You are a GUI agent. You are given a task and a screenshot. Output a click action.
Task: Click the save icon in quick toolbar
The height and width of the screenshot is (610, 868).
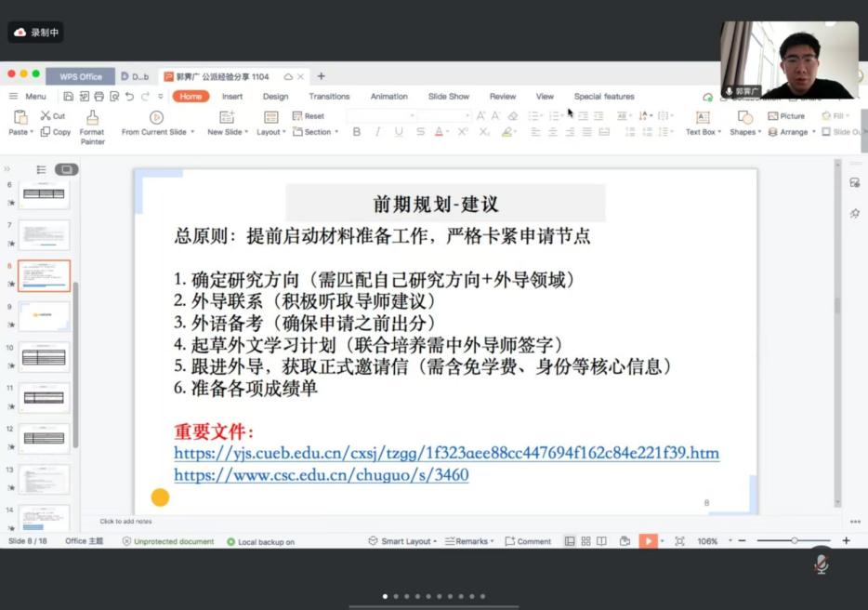[70, 96]
